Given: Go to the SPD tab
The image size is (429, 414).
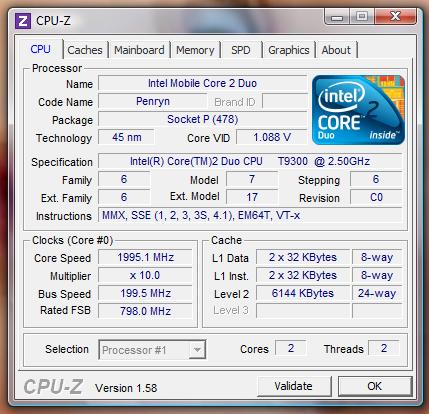Looking at the screenshot, I should (241, 50).
